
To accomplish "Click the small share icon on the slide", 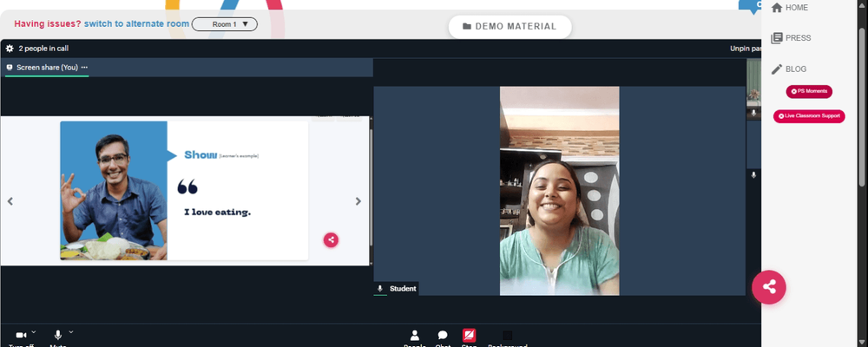I will [331, 239].
